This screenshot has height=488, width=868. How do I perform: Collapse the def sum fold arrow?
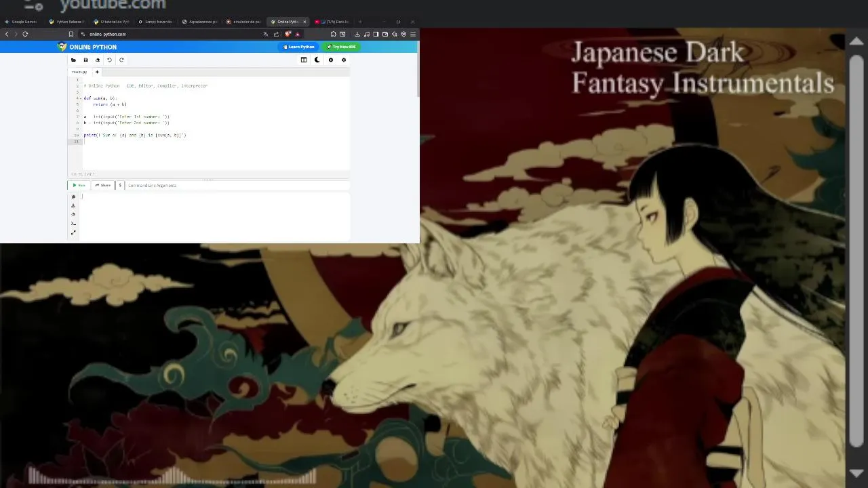coord(79,98)
